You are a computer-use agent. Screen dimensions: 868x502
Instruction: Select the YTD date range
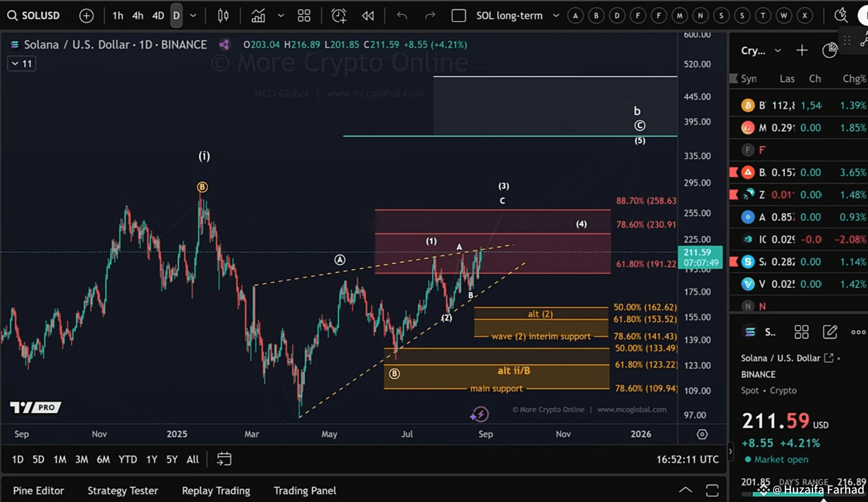click(128, 459)
